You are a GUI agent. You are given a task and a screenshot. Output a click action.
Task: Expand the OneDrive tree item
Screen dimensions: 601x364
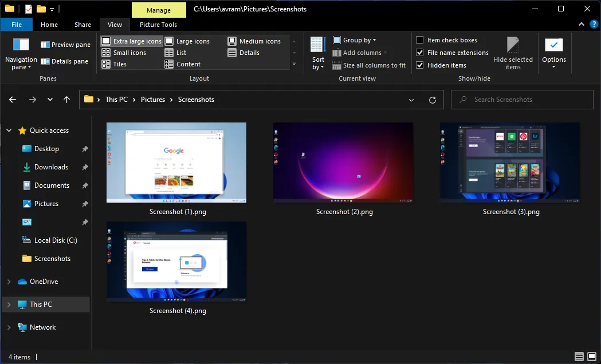9,281
